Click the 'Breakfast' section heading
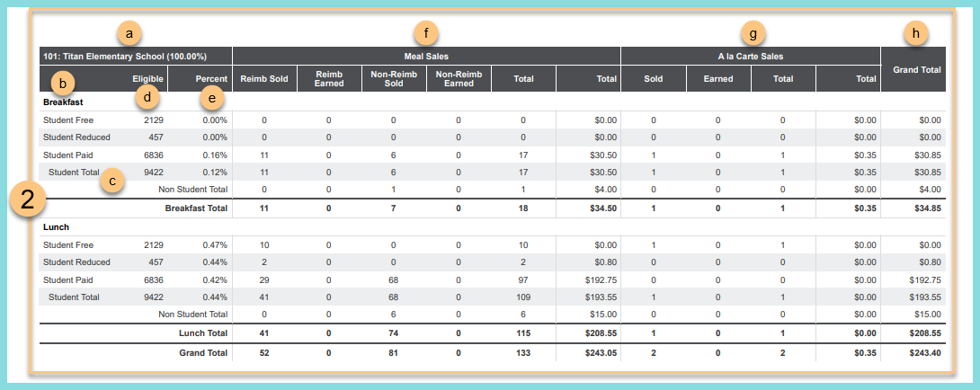 tap(63, 102)
